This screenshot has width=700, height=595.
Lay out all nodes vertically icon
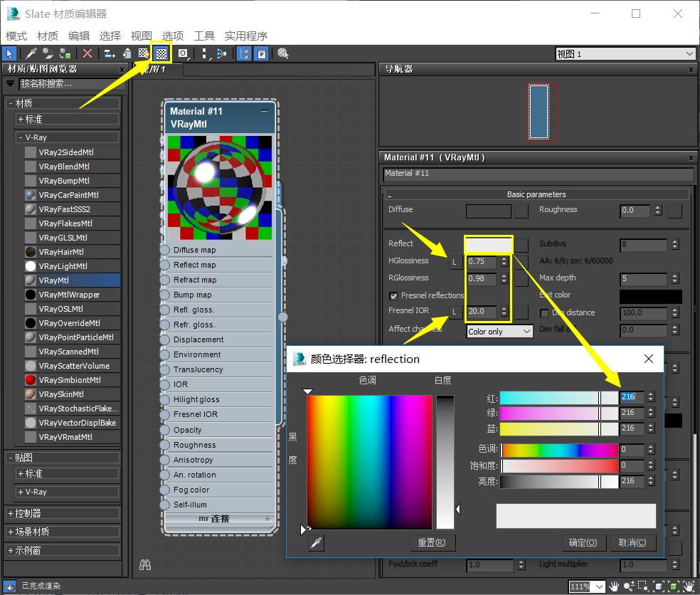(x=204, y=54)
